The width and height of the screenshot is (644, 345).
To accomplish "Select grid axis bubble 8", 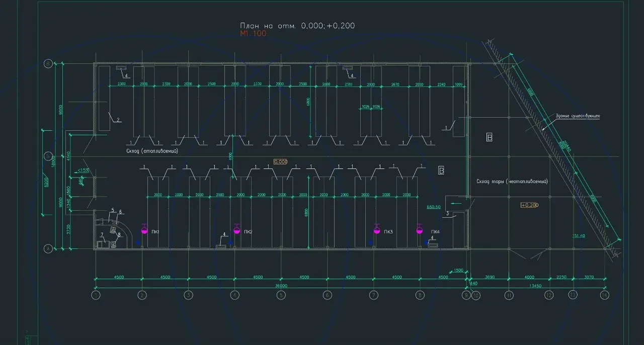I will 420,295.
